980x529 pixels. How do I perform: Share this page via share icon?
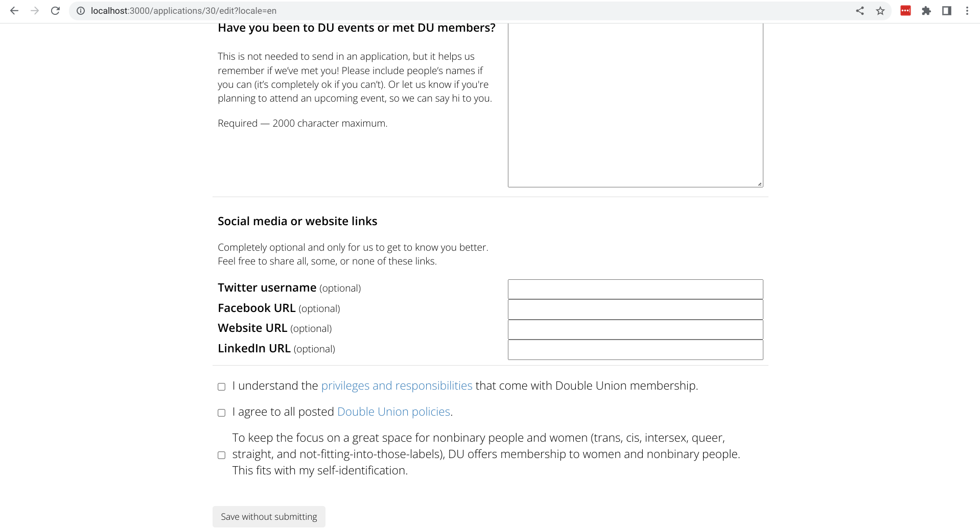point(860,11)
